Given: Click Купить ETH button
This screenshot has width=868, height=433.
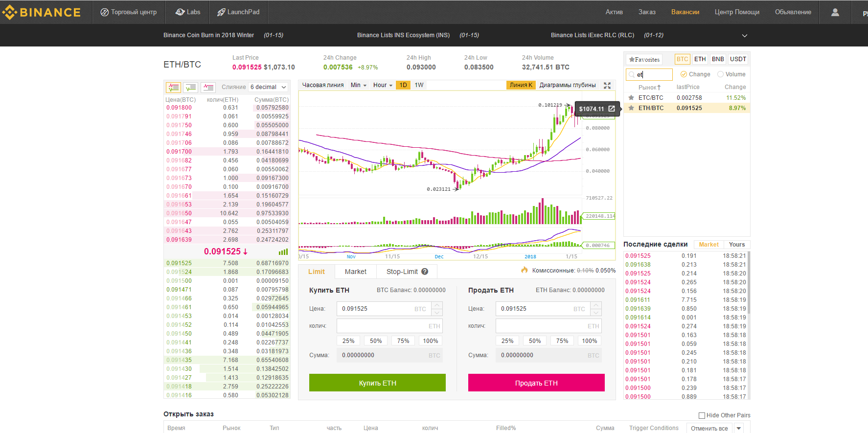Looking at the screenshot, I should [377, 383].
